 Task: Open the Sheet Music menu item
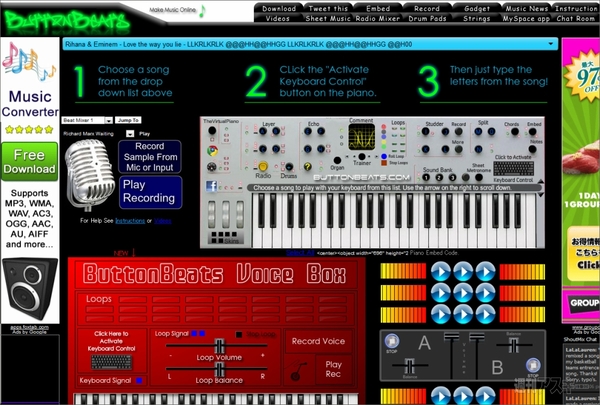point(328,18)
